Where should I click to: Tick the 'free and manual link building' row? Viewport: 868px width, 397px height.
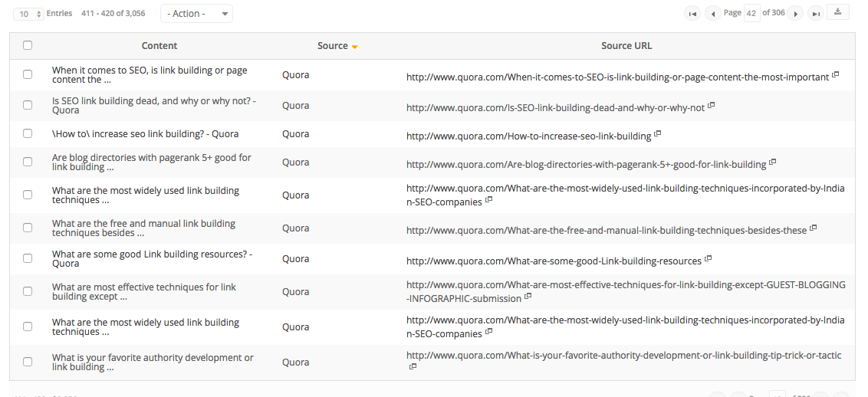(28, 228)
